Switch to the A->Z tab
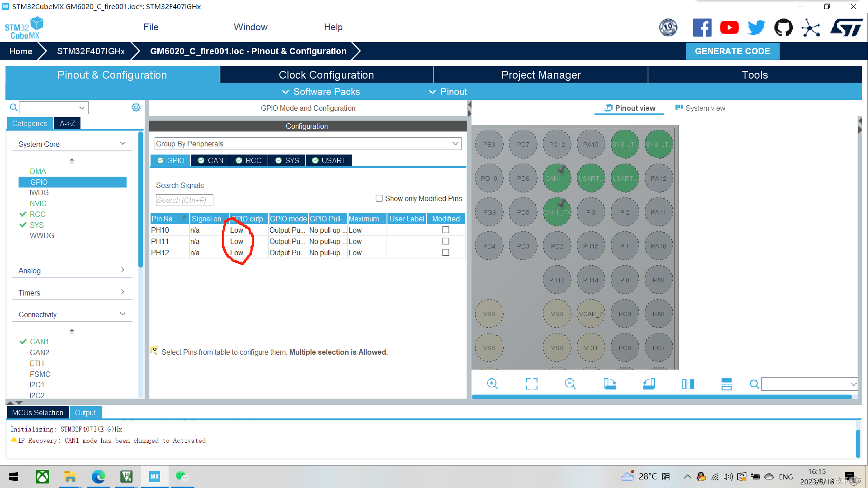Image resolution: width=868 pixels, height=488 pixels. pos(67,123)
